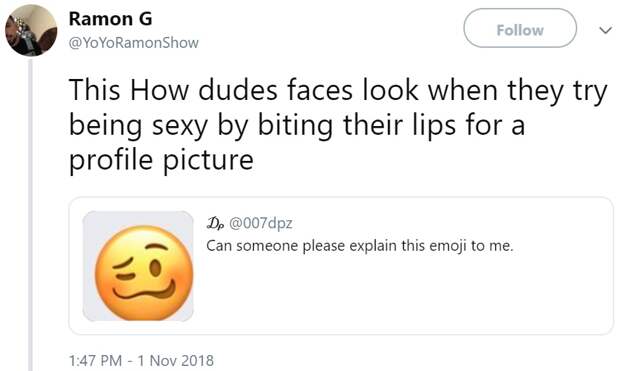Screen dimensions: 620x371
Task: Follow the YoYoRamonShow account
Action: (520, 28)
